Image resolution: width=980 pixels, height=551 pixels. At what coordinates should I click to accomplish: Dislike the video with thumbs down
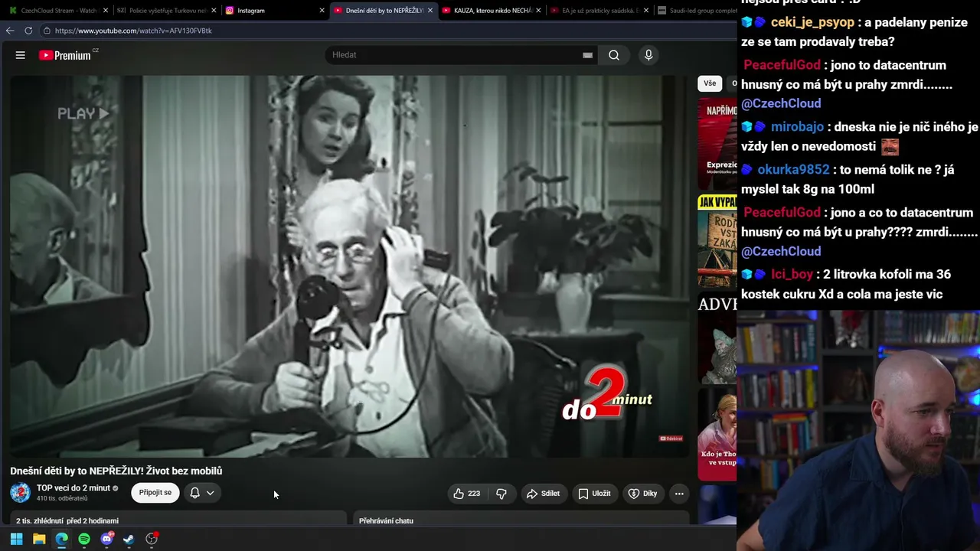[501, 494]
